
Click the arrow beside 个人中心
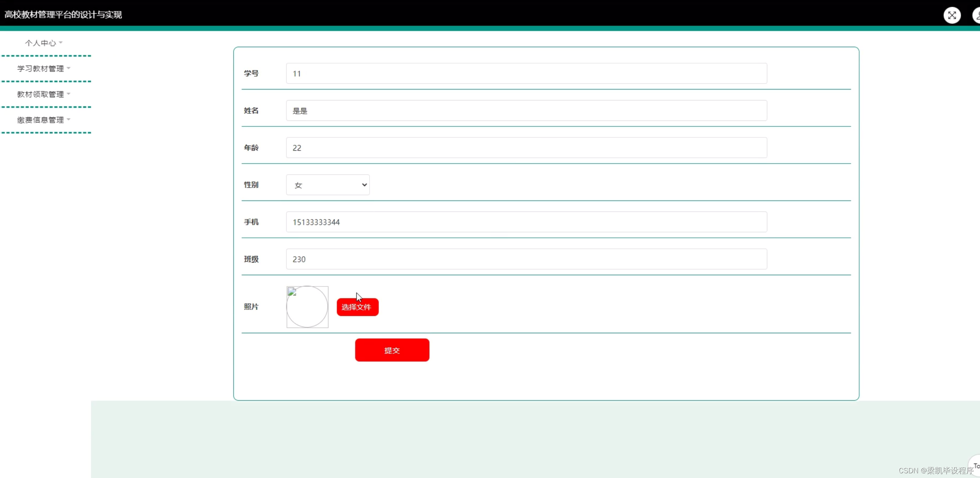click(x=61, y=42)
